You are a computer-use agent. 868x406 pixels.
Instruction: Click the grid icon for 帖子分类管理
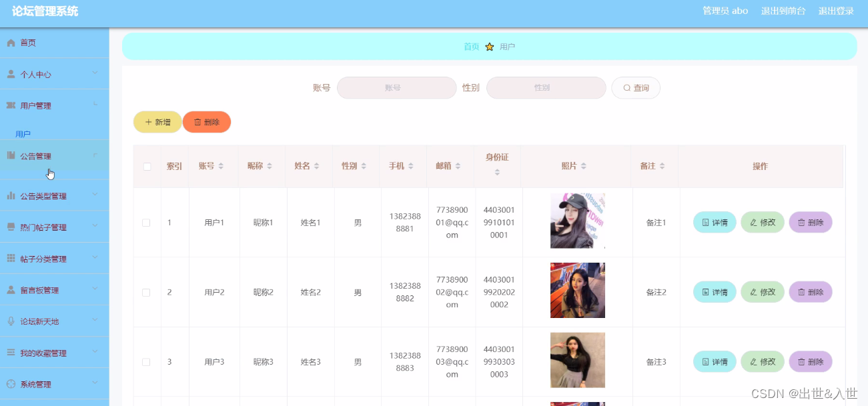coord(11,259)
